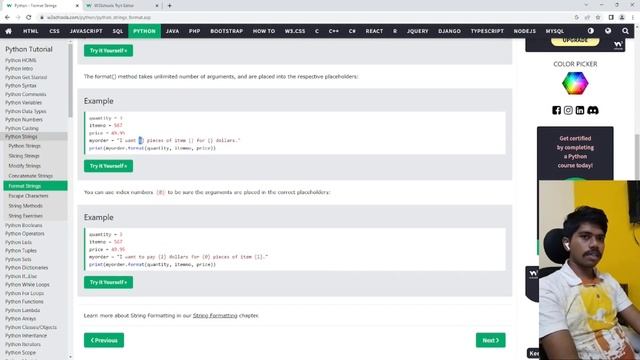Open the W3Schools Instagram icon
Viewport: 640px width, 360px height.
568,110
